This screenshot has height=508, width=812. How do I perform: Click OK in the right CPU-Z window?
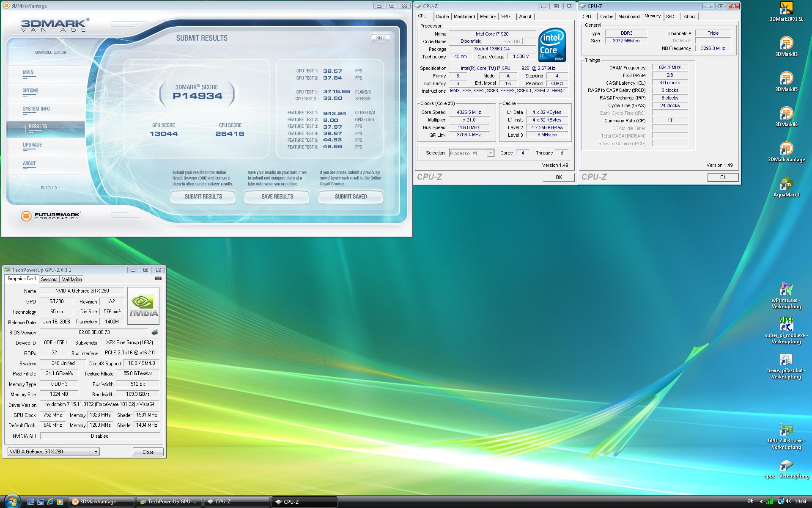pyautogui.click(x=723, y=177)
